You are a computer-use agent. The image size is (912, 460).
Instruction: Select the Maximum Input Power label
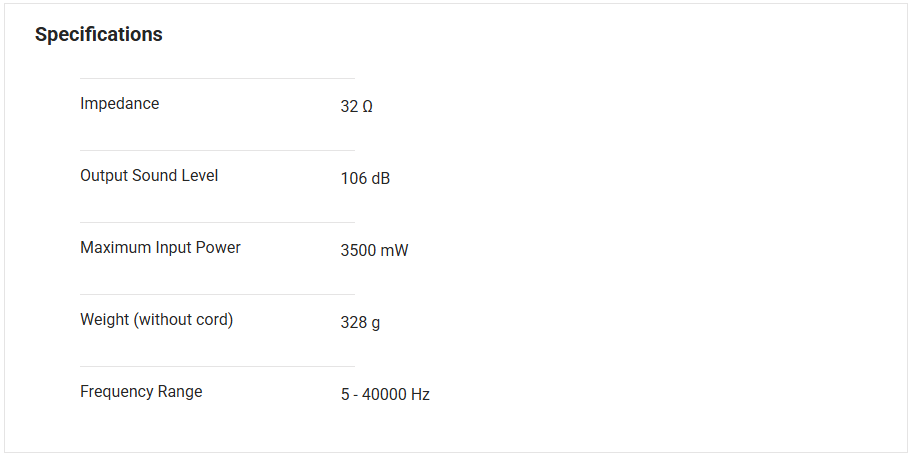coord(160,247)
